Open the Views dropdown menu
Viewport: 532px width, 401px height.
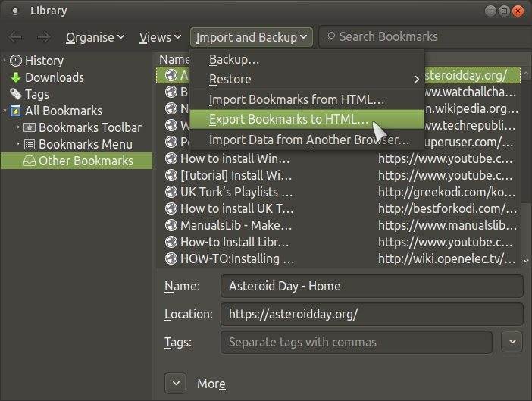click(x=160, y=37)
